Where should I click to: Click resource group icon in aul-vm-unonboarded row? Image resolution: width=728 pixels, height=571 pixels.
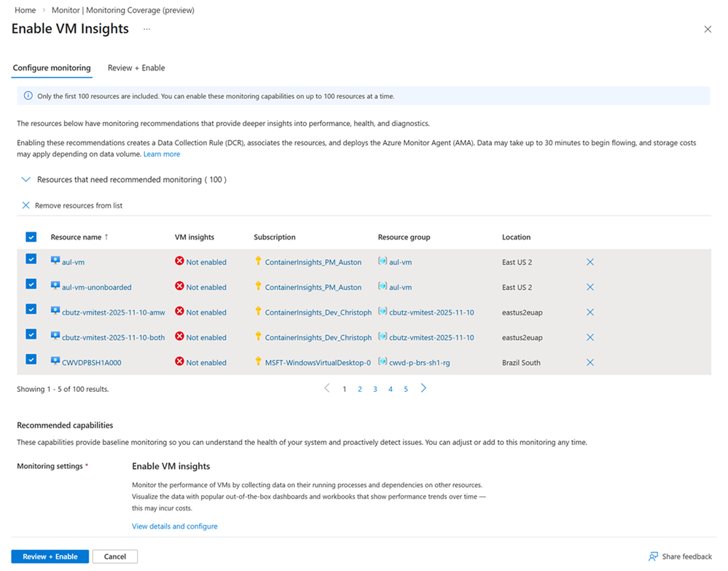pos(383,286)
